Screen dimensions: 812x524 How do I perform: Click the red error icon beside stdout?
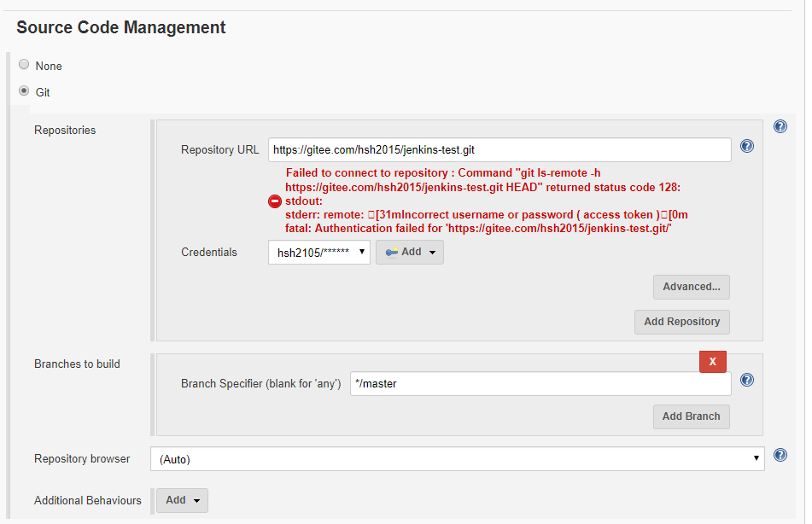coord(275,201)
